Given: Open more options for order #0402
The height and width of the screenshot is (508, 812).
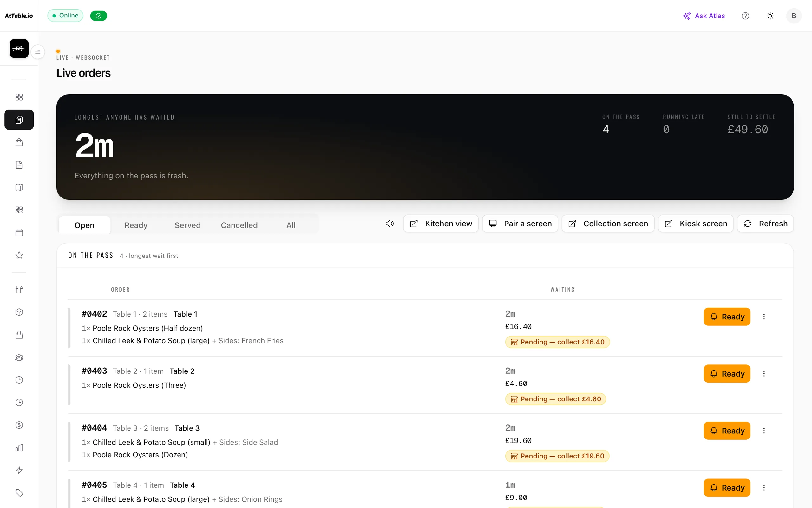Looking at the screenshot, I should (764, 317).
